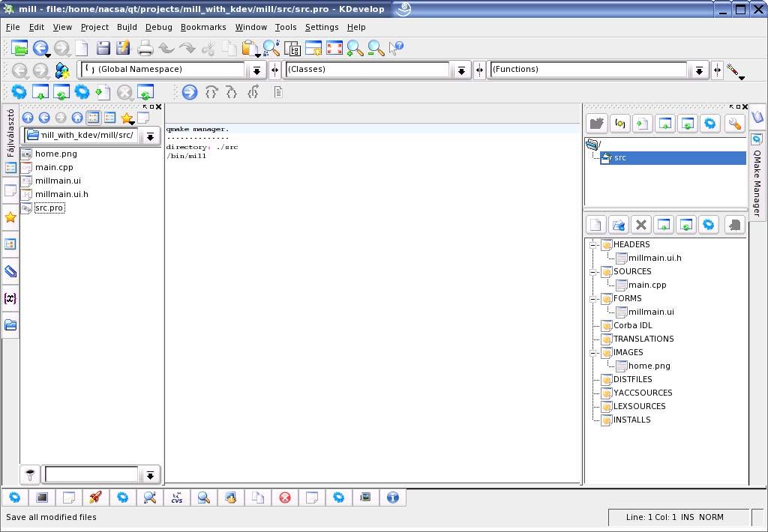
Task: Click the Step Out debug icon
Action: point(253,92)
